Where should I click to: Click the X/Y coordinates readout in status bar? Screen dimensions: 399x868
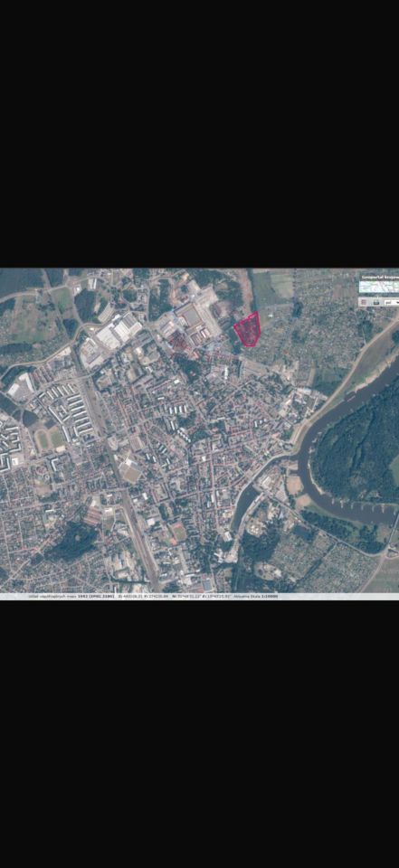pyautogui.click(x=143, y=598)
